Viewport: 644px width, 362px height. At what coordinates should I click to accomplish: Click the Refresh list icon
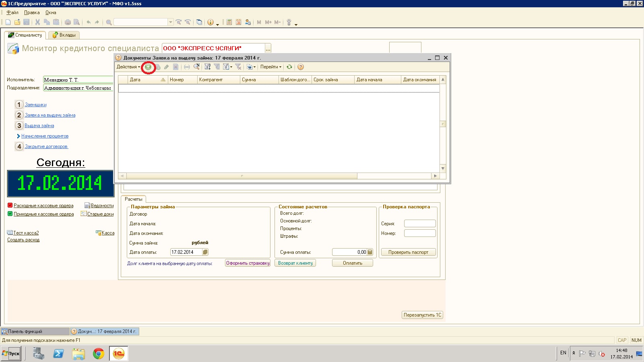(x=289, y=67)
